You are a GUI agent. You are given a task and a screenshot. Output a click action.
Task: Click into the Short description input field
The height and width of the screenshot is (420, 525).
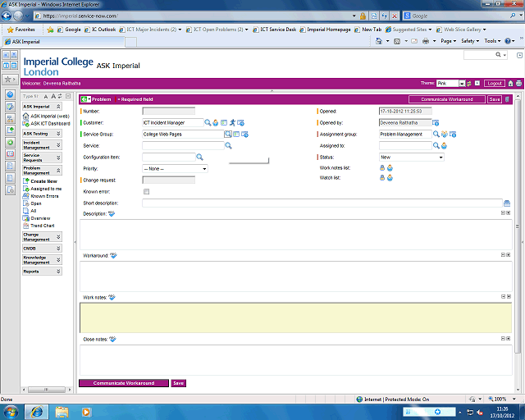[x=322, y=203]
